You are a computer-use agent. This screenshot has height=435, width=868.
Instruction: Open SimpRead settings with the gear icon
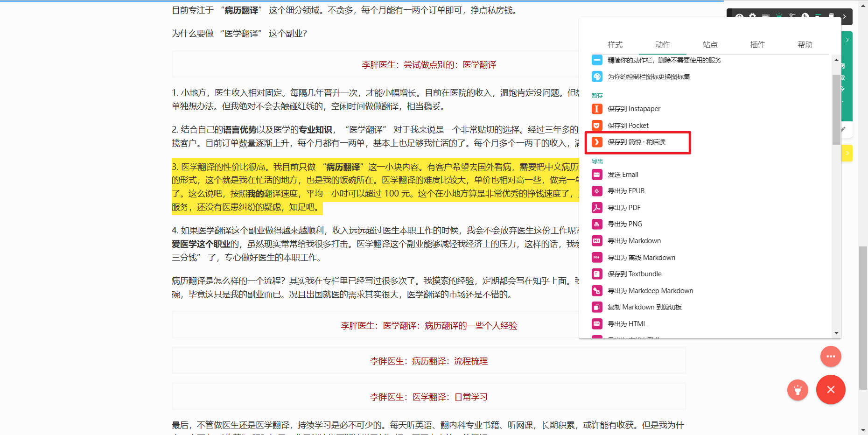pyautogui.click(x=752, y=16)
